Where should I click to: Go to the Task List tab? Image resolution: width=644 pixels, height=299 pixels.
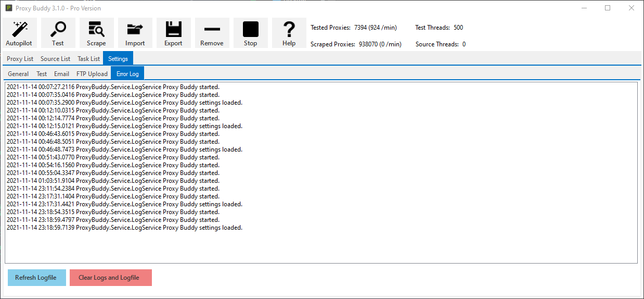click(88, 59)
